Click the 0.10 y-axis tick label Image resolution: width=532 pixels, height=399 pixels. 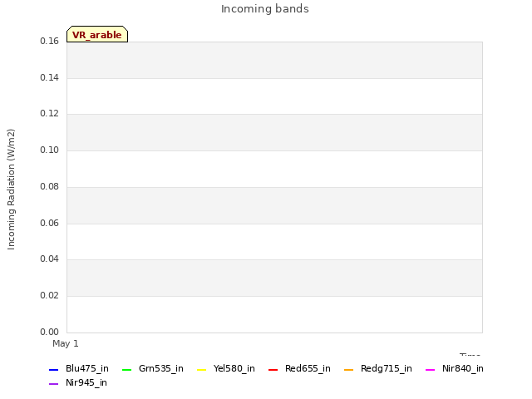pyautogui.click(x=50, y=150)
